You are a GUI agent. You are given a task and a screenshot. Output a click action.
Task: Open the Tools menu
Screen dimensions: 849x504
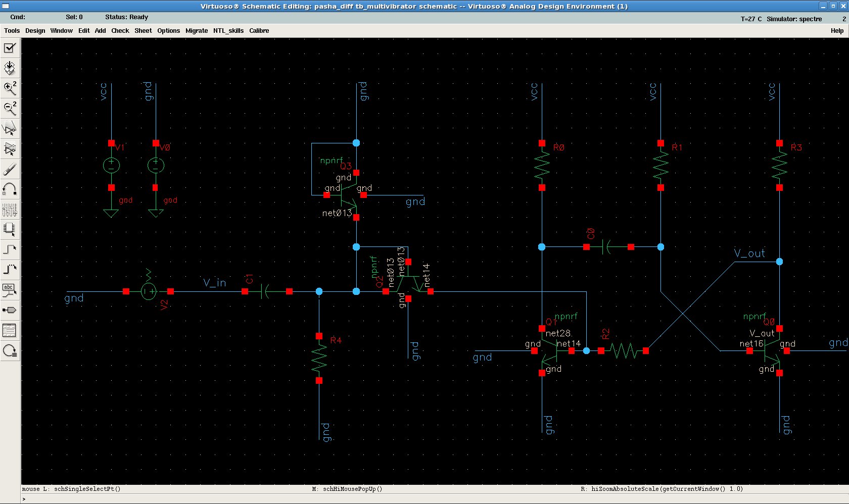coord(12,31)
